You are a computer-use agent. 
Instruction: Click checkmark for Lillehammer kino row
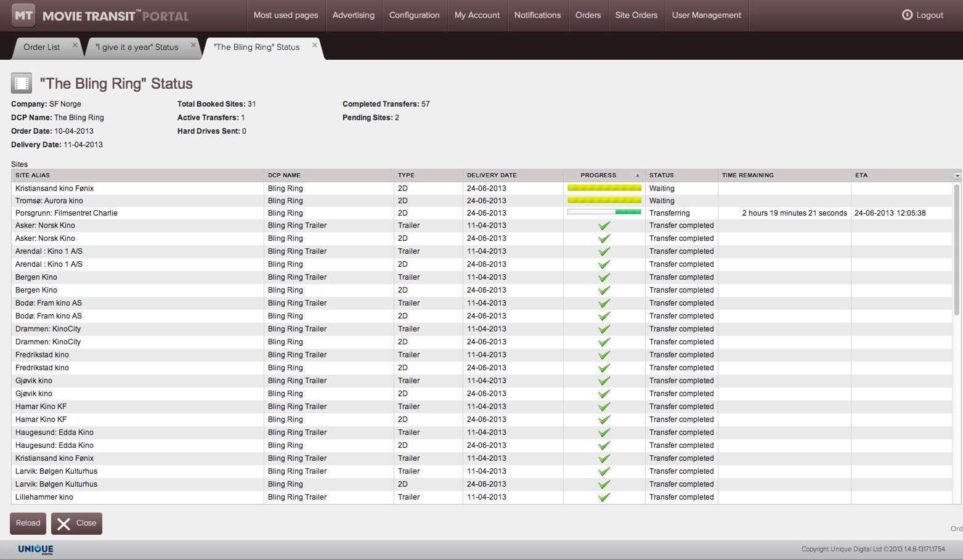604,497
